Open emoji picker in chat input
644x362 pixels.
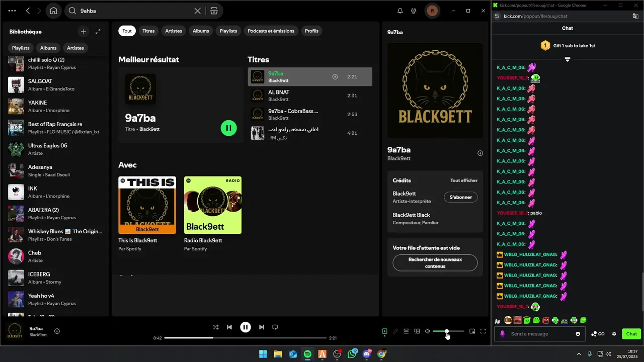click(578, 334)
